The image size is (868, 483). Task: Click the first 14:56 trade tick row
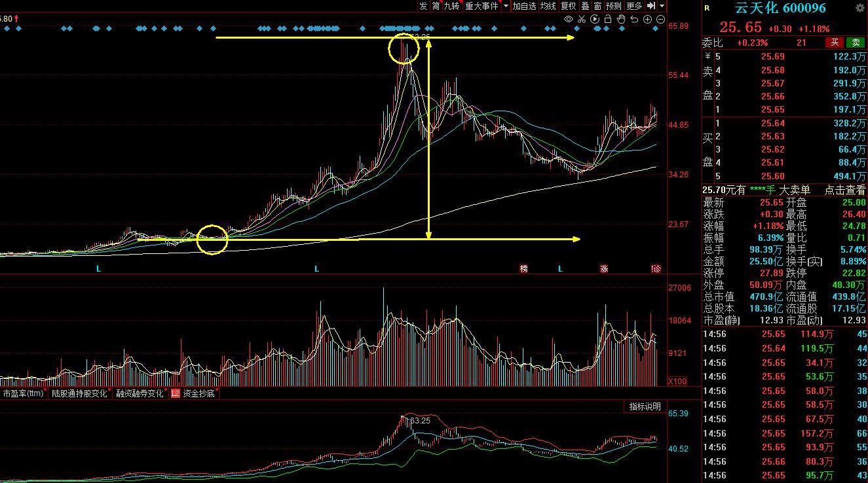(785, 334)
